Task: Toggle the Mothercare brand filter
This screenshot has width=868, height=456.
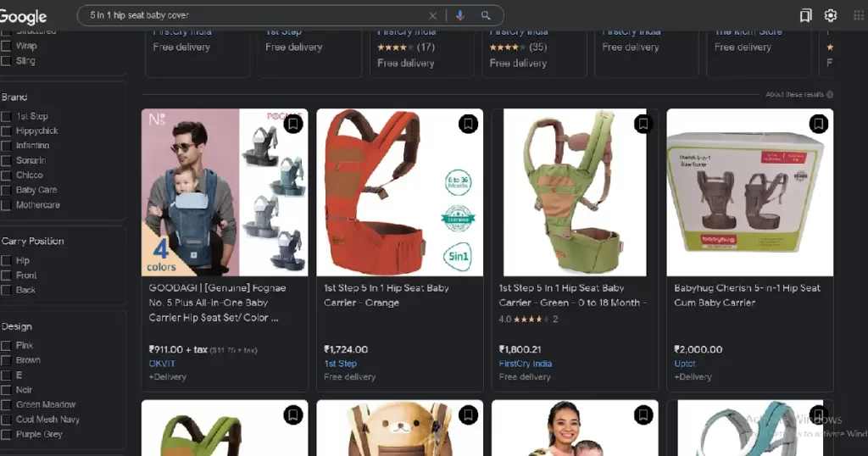Action: point(6,205)
